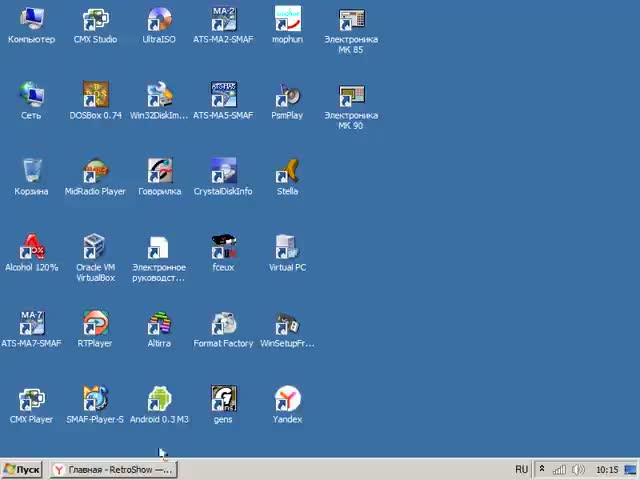Select the Alcohol 120% icon

(32, 248)
